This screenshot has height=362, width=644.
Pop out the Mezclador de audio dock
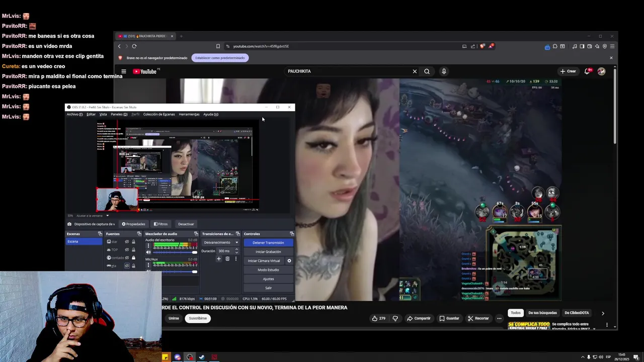196,234
